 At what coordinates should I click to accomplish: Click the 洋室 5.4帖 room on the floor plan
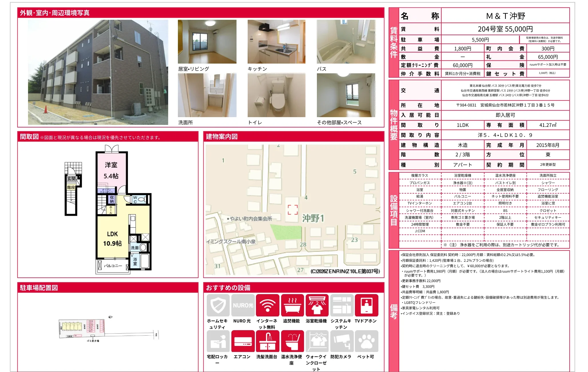(111, 170)
